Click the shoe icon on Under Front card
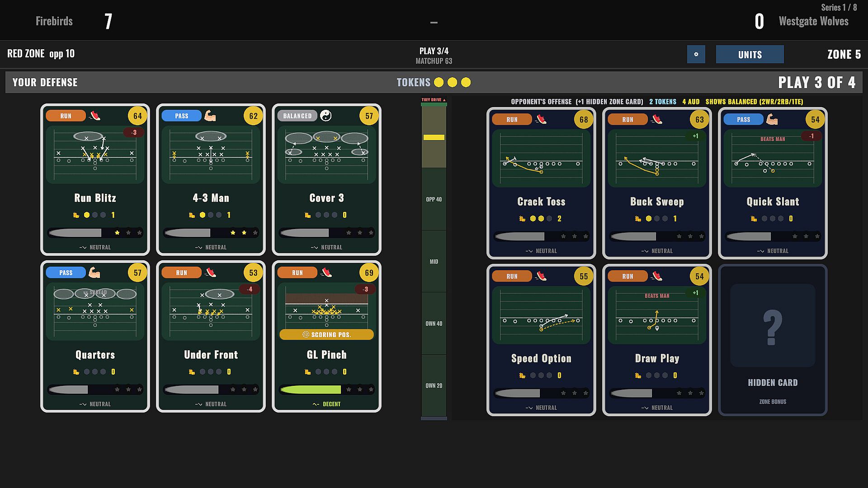The width and height of the screenshot is (868, 488). [210, 272]
